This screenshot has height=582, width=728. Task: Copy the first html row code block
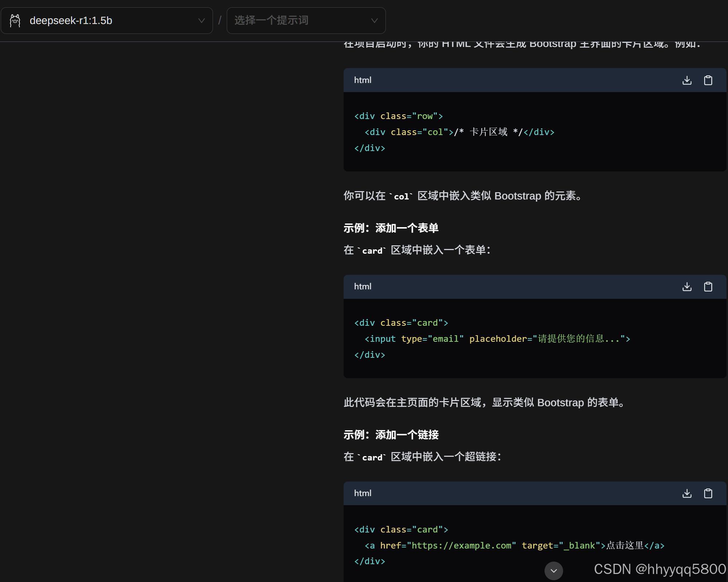(x=708, y=80)
